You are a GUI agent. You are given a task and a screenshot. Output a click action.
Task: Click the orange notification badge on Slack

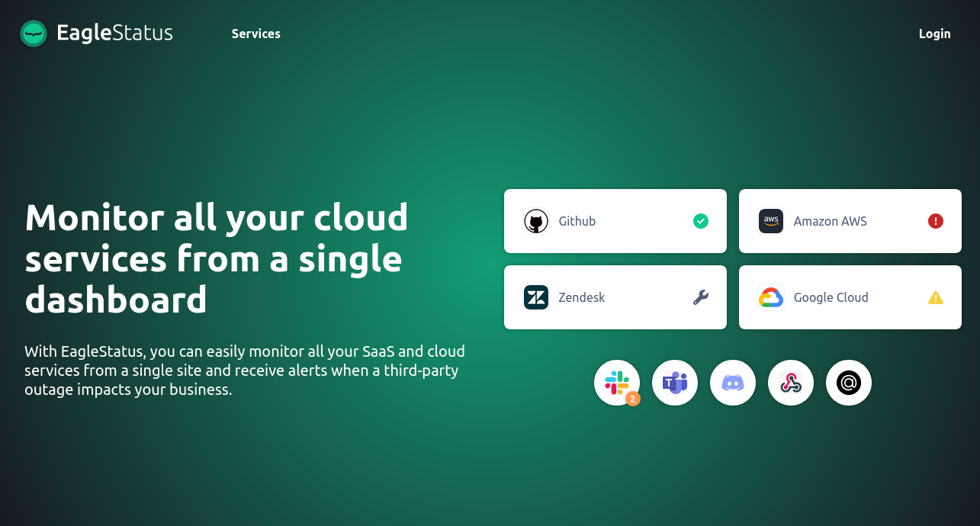(633, 399)
